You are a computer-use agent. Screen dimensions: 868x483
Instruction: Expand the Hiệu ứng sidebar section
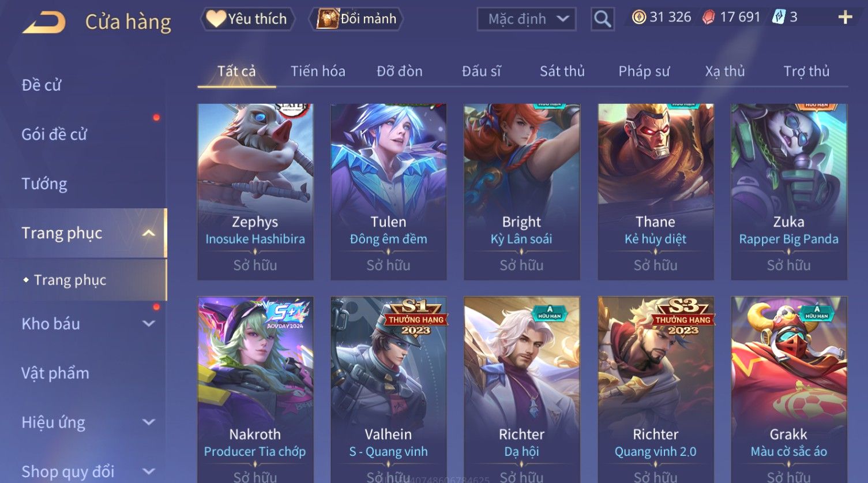pyautogui.click(x=148, y=422)
